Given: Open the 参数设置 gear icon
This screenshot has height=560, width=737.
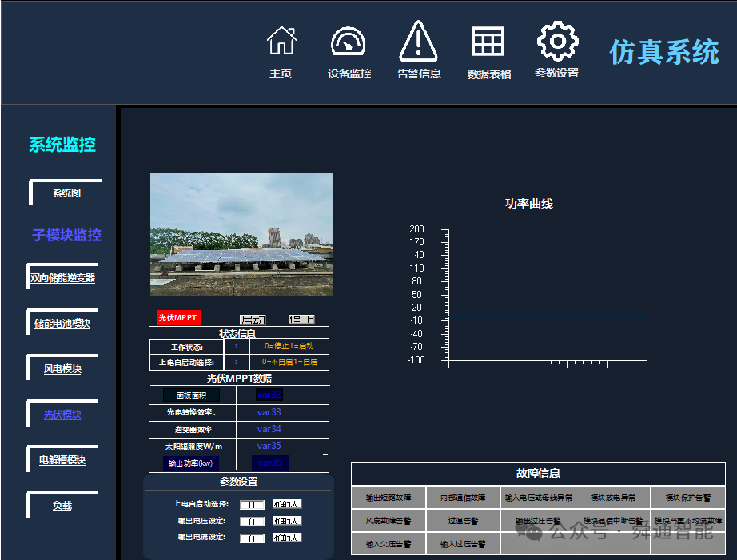Looking at the screenshot, I should coord(556,42).
